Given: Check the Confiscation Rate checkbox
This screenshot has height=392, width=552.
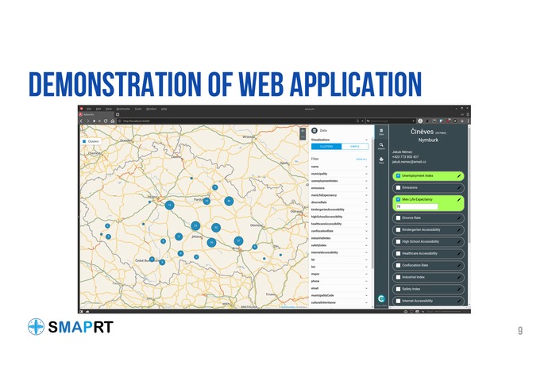Looking at the screenshot, I should click(398, 266).
